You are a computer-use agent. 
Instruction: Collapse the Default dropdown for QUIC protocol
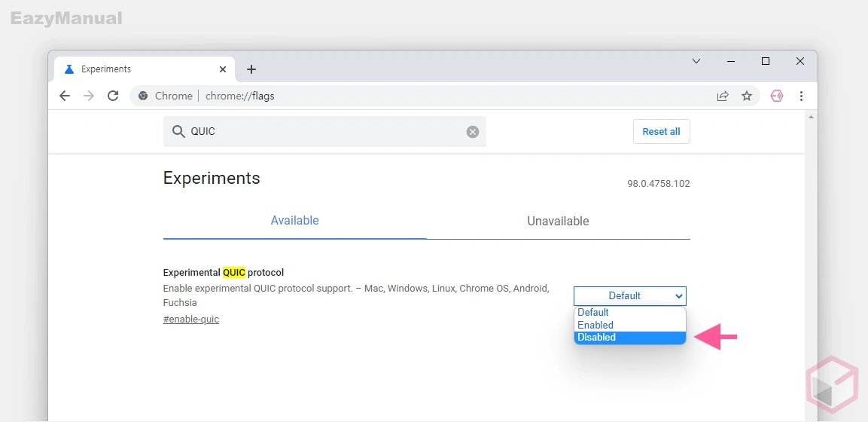pos(630,295)
